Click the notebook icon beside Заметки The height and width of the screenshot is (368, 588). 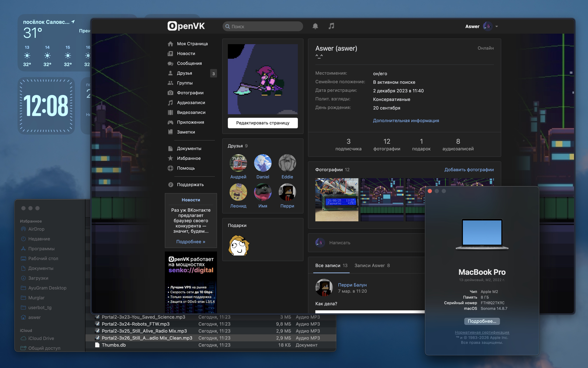click(170, 132)
